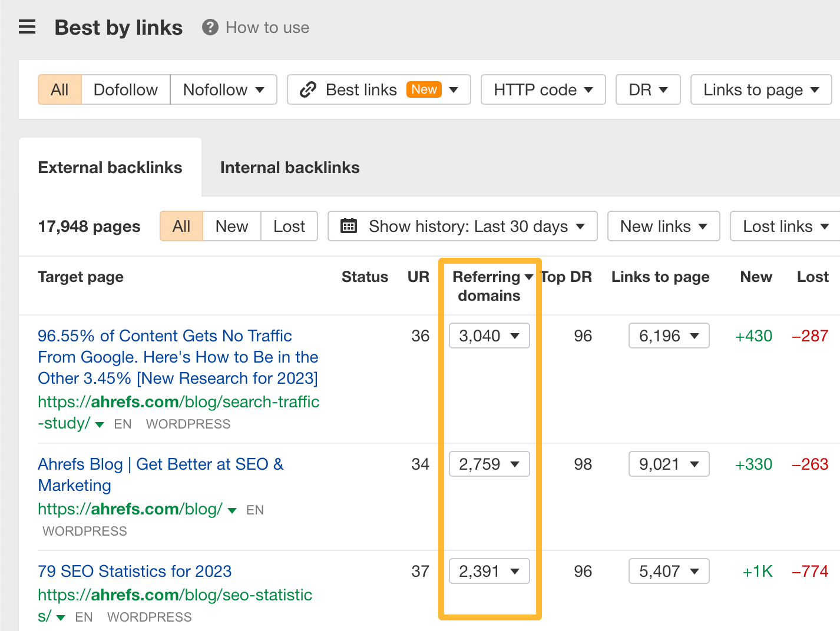Open the HTTP code dropdown
Viewport: 840px width, 631px height.
(542, 89)
